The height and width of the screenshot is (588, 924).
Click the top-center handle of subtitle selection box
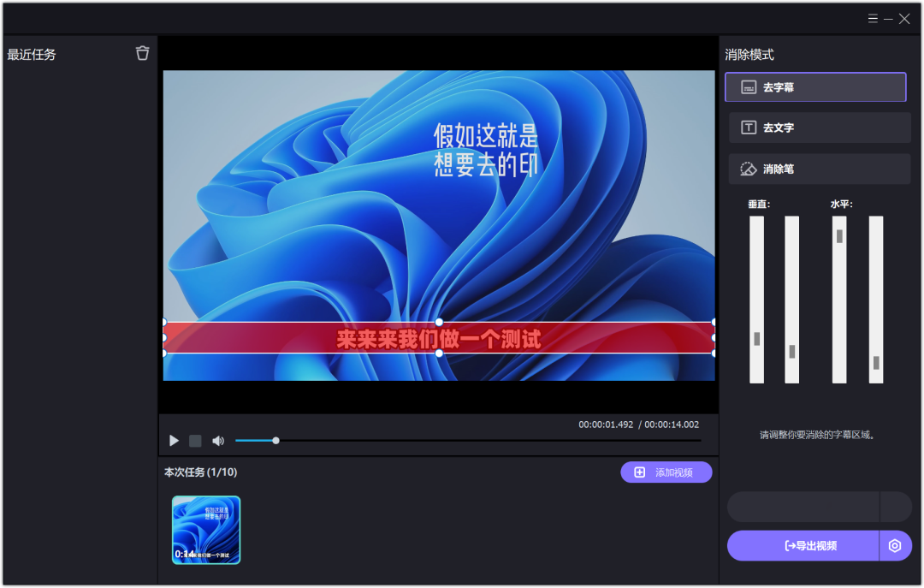click(439, 322)
